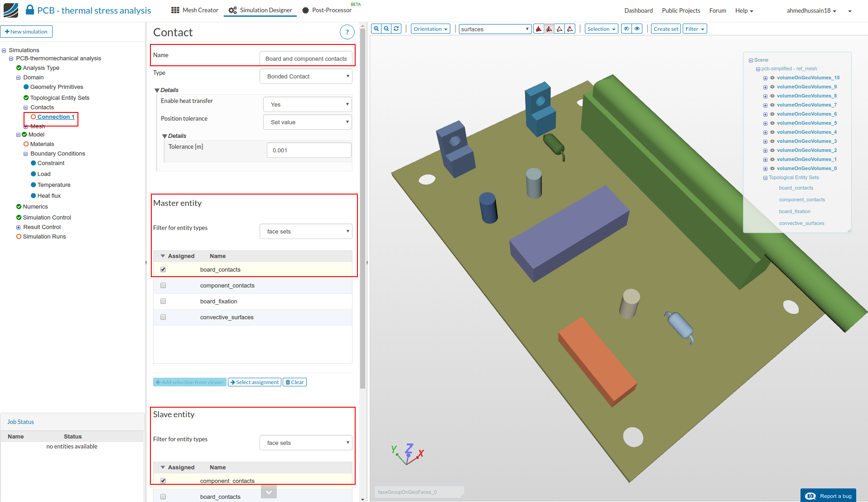Image resolution: width=868 pixels, height=502 pixels.
Task: Click the trash icon Clear button
Action: coord(294,382)
